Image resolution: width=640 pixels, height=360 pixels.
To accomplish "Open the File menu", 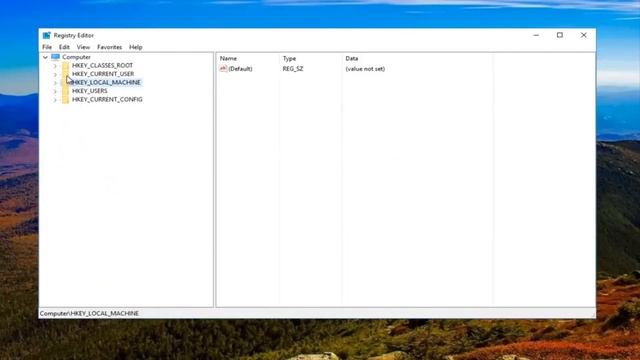I will point(47,47).
